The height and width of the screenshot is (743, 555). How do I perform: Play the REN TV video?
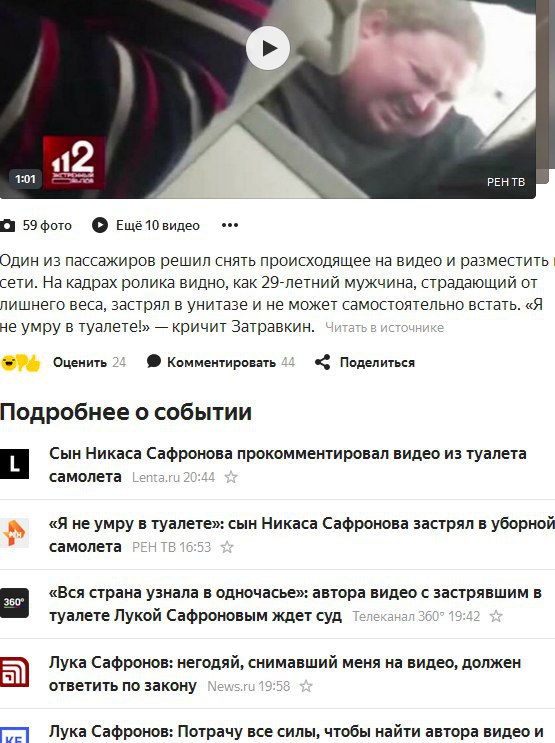click(x=268, y=48)
